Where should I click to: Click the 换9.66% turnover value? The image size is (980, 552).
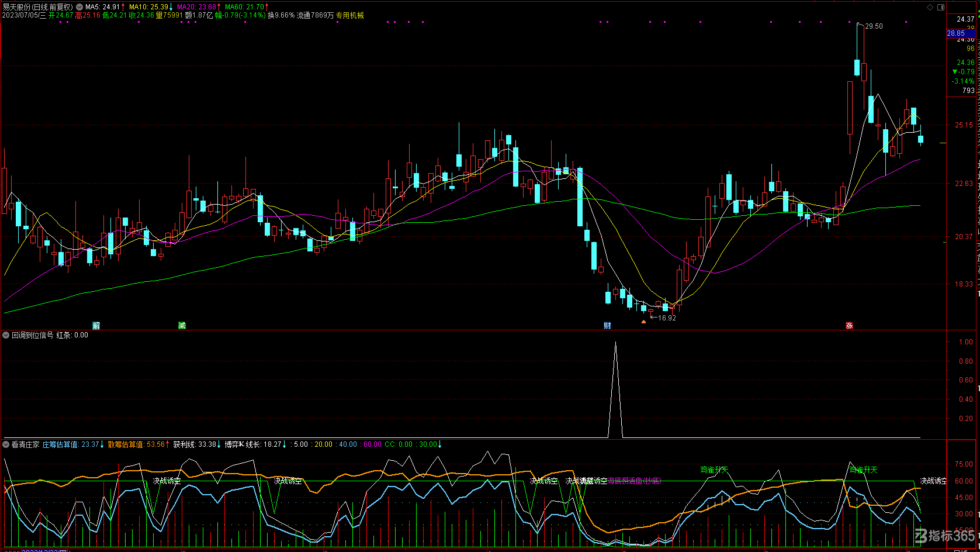(x=281, y=15)
